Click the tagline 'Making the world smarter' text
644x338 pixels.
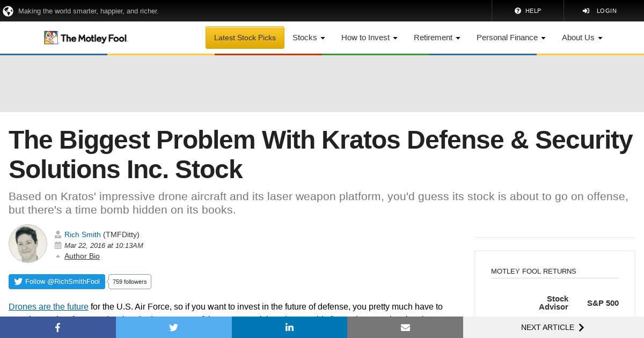coord(89,11)
